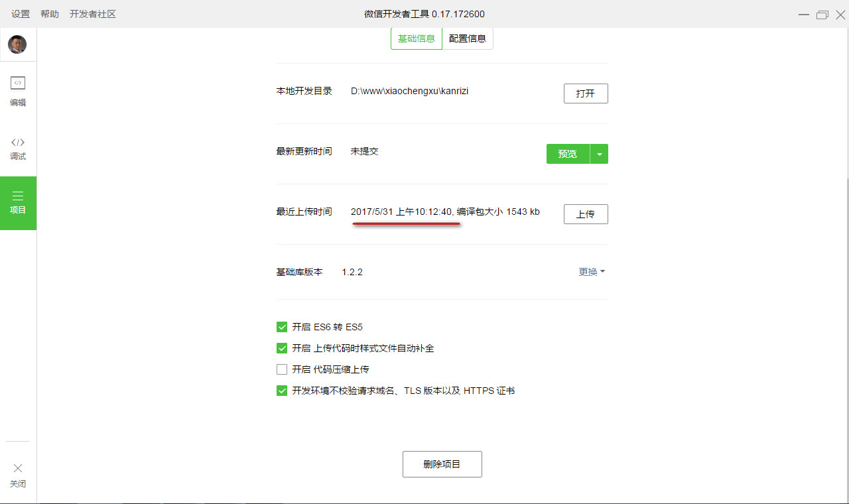Expand the dropdown arrow beside 预览
This screenshot has height=504, width=849.
[x=600, y=154]
